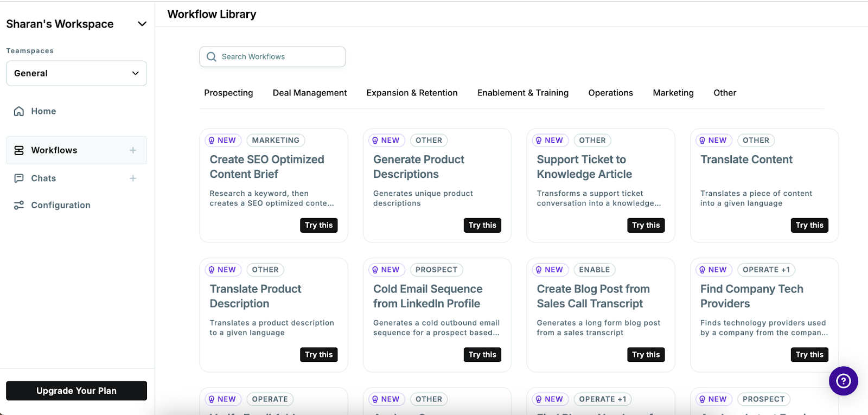Click ENABLE tag on Blog Post card
The width and height of the screenshot is (868, 415).
(595, 270)
